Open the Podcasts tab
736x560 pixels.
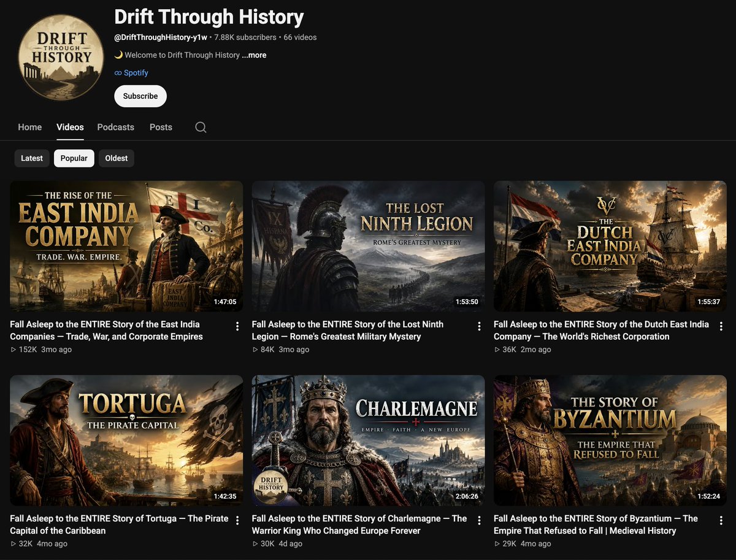pyautogui.click(x=115, y=127)
